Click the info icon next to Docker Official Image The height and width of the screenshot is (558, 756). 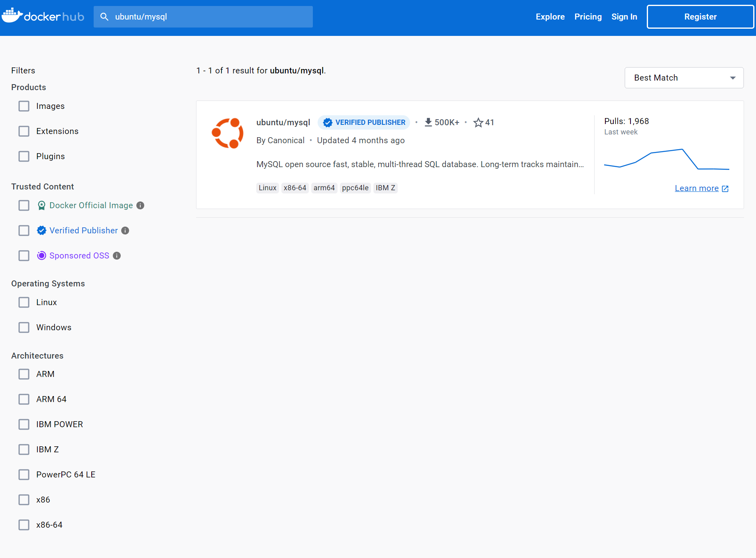pyautogui.click(x=140, y=205)
